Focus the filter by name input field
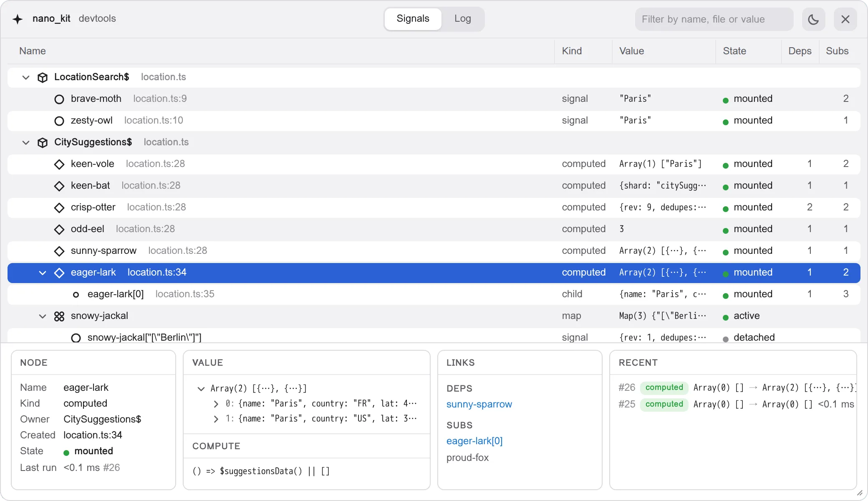Image resolution: width=868 pixels, height=501 pixels. [x=714, y=19]
